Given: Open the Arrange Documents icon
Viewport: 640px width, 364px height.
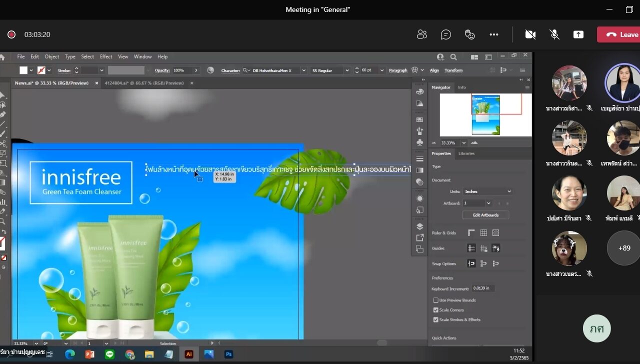Looking at the screenshot, I should click(x=474, y=57).
